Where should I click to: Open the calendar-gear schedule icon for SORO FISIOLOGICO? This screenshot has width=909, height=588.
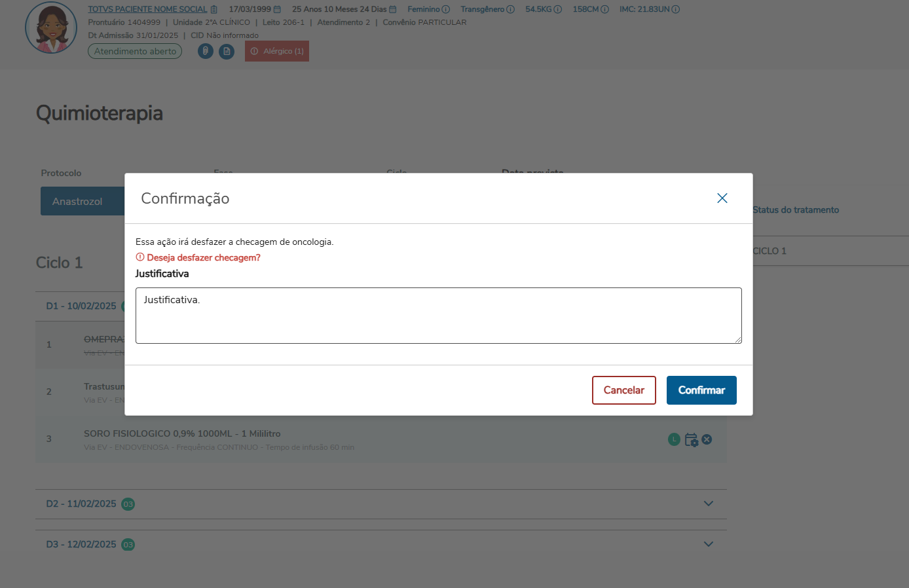[691, 440]
